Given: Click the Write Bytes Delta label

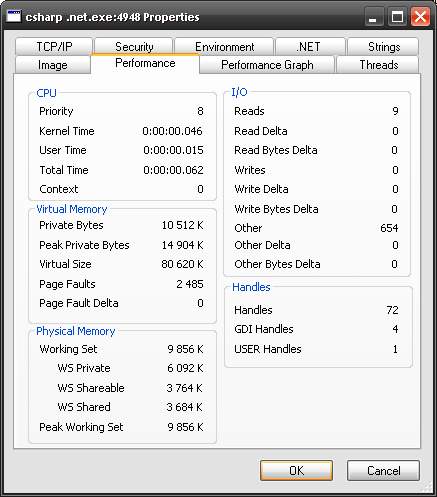Looking at the screenshot, I should coord(276,209).
